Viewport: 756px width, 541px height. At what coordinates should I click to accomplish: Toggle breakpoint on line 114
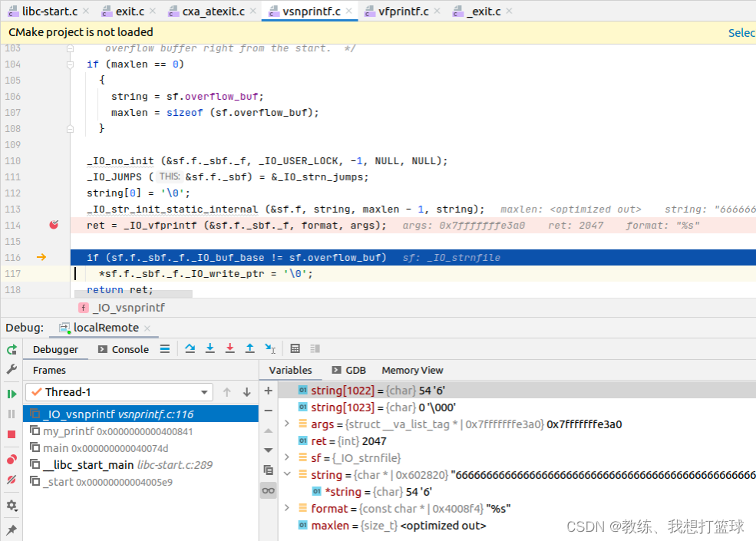click(54, 225)
